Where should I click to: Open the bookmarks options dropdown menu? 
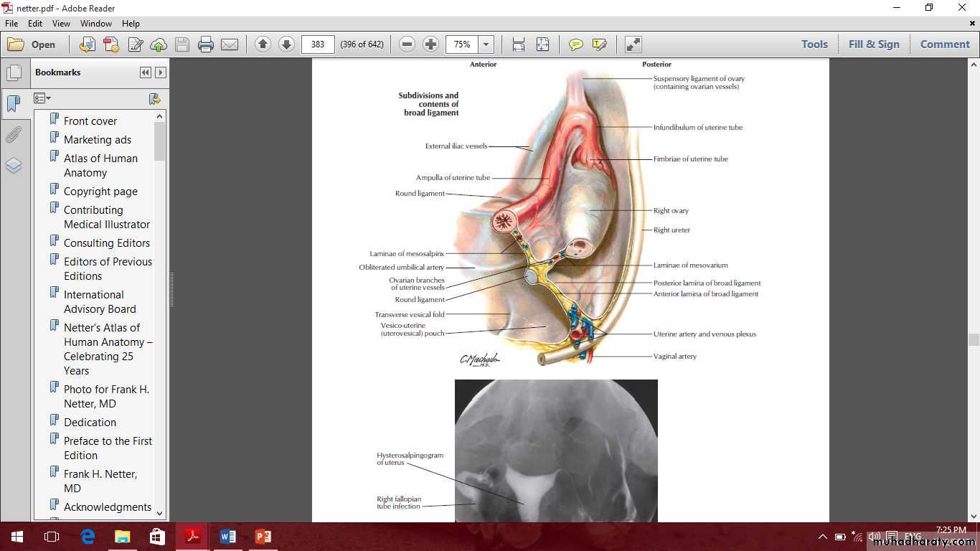(42, 98)
